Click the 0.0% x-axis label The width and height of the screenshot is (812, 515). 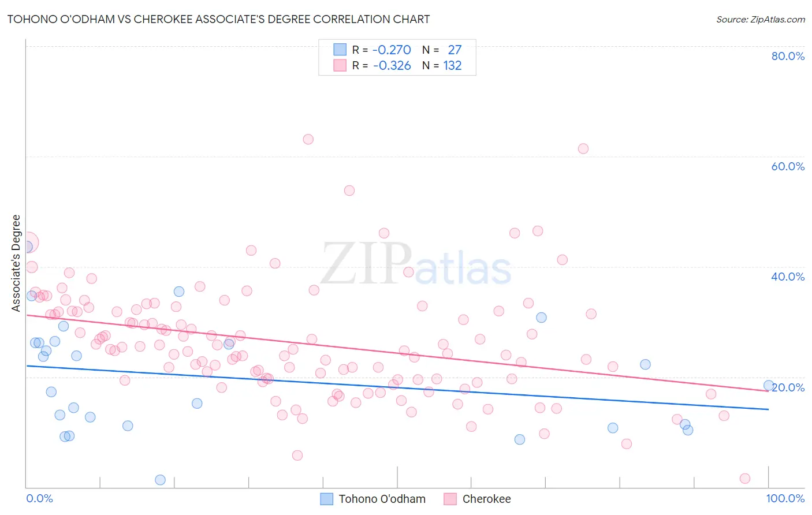click(39, 498)
